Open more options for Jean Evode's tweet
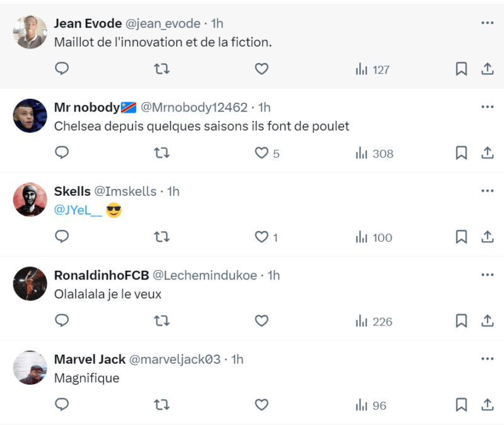This screenshot has height=425, width=504. [487, 23]
